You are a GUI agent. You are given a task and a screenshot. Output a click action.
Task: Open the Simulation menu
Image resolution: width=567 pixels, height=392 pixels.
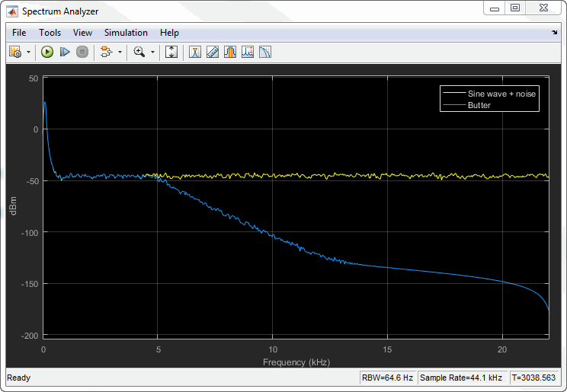tap(126, 33)
